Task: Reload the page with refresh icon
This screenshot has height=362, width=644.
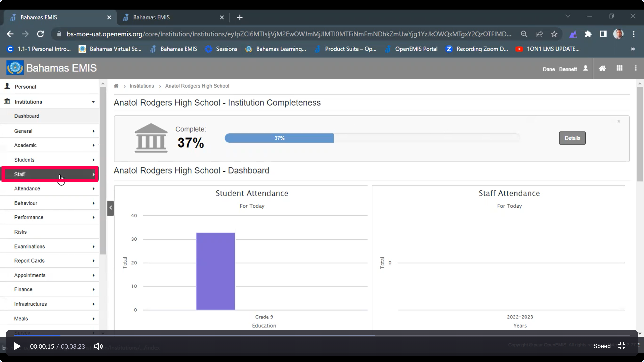Action: pos(40,34)
